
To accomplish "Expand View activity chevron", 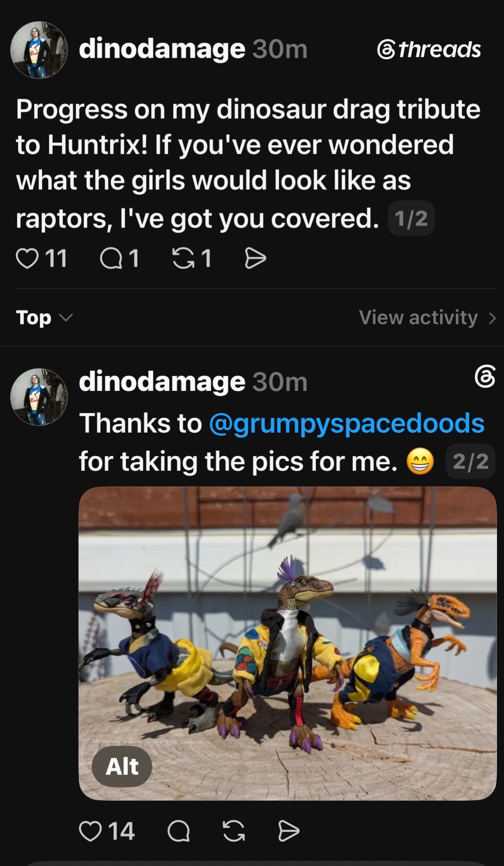I will pos(492,318).
